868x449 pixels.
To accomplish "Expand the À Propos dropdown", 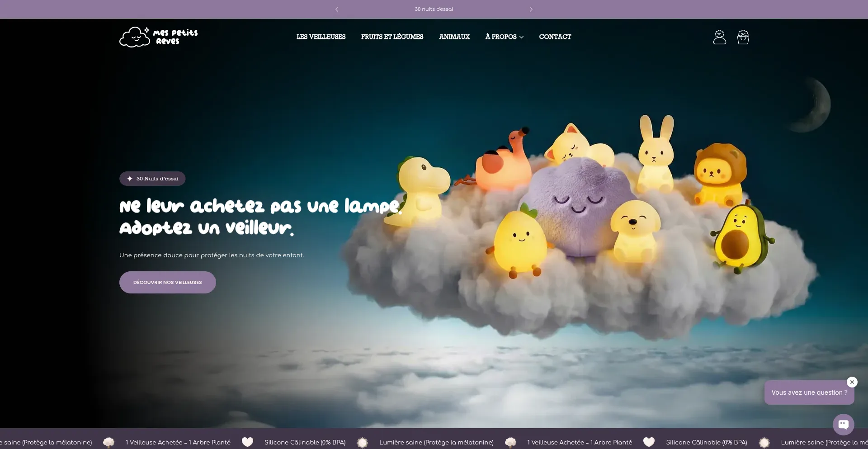I will click(504, 37).
